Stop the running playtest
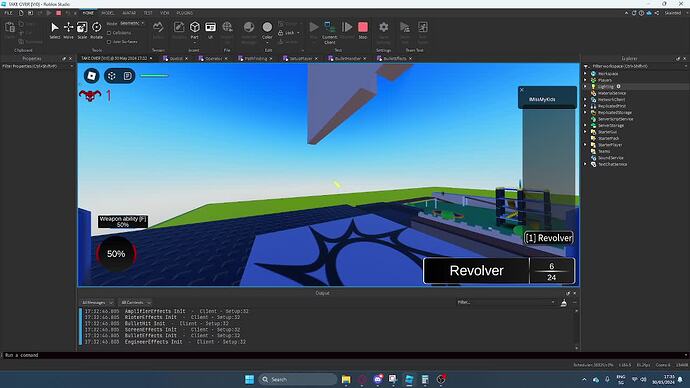This screenshot has height=388, width=690. click(363, 30)
